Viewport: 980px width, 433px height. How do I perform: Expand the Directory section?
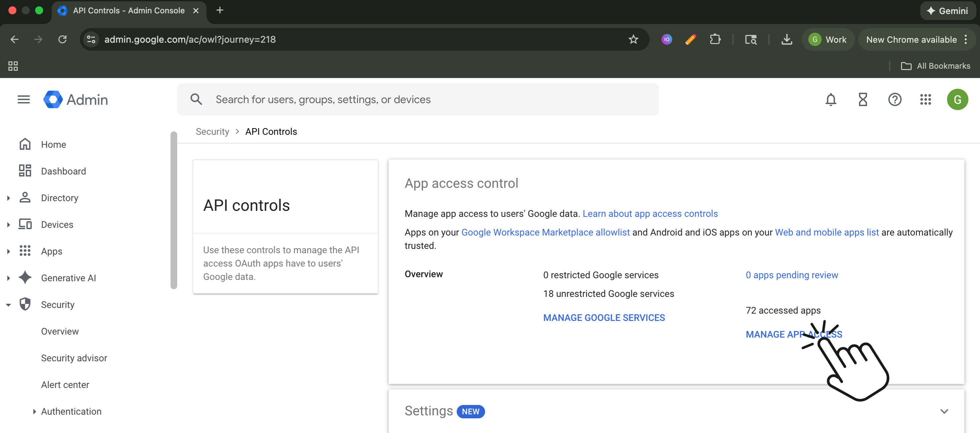point(8,197)
